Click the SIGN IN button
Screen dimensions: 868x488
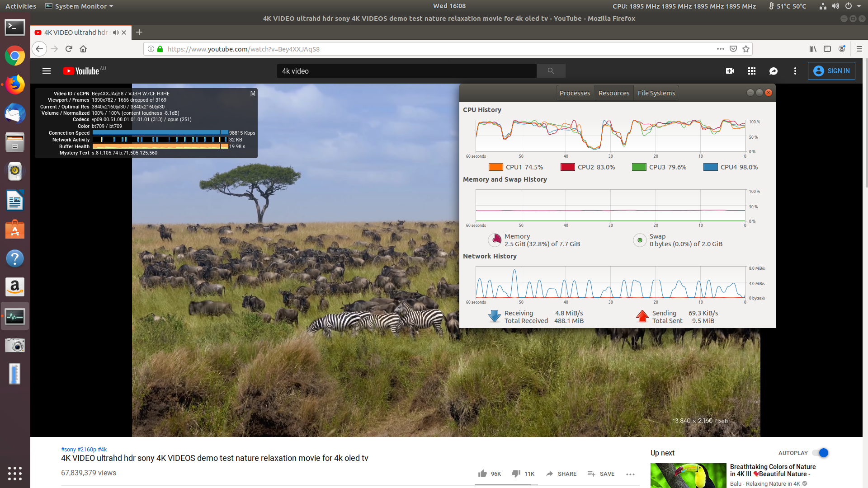click(831, 71)
